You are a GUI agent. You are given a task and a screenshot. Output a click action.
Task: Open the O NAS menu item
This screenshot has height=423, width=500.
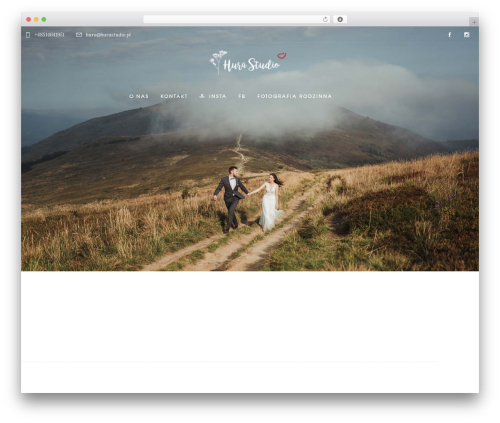tap(139, 96)
